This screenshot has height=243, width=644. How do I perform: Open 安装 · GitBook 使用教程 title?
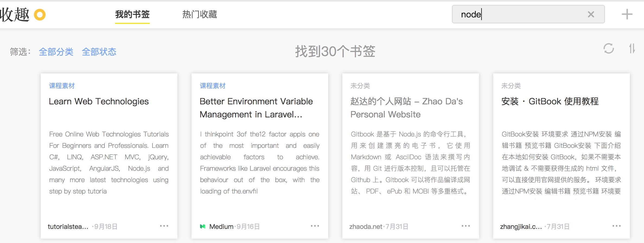click(550, 101)
